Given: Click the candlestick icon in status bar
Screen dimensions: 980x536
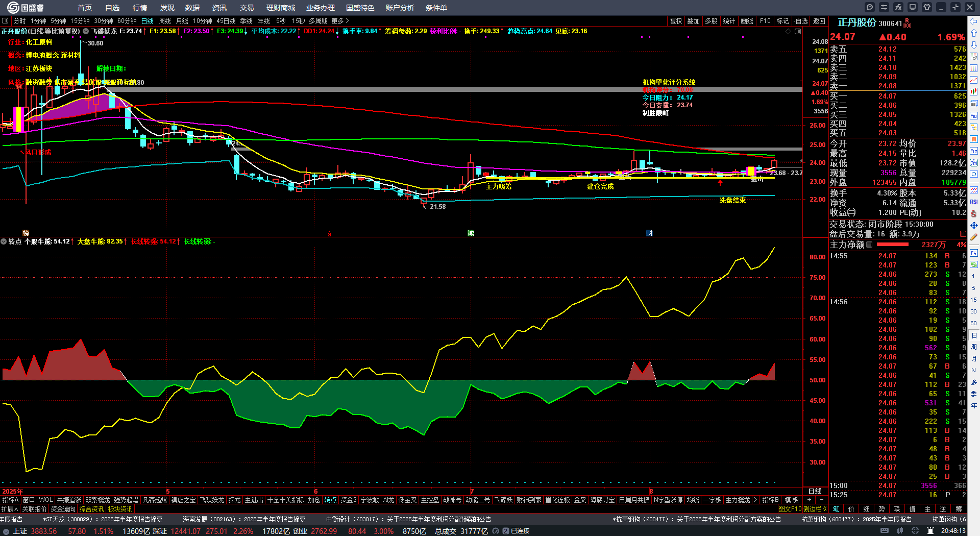Looking at the screenshot, I should pos(900,531).
